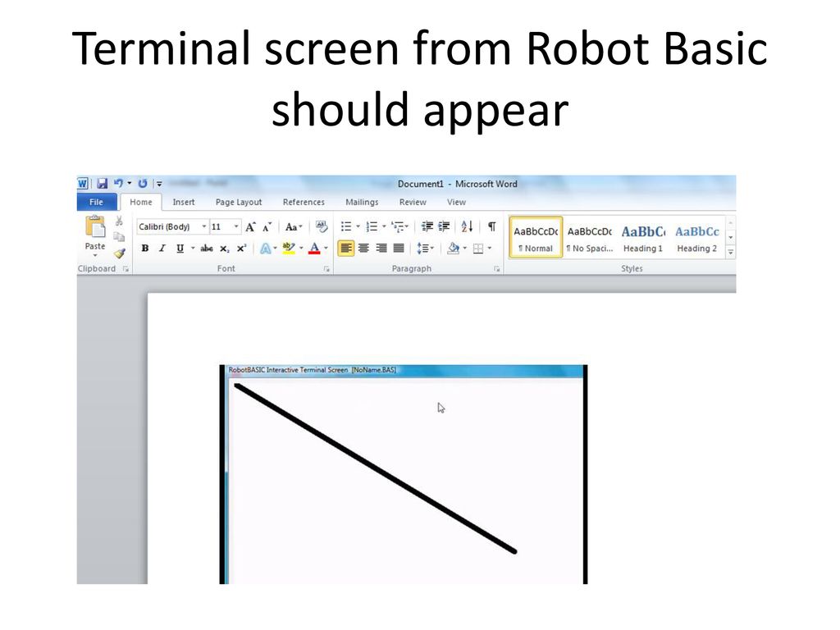The height and width of the screenshot is (630, 840).
Task: Apply the Heading 2 style
Action: coord(697,237)
